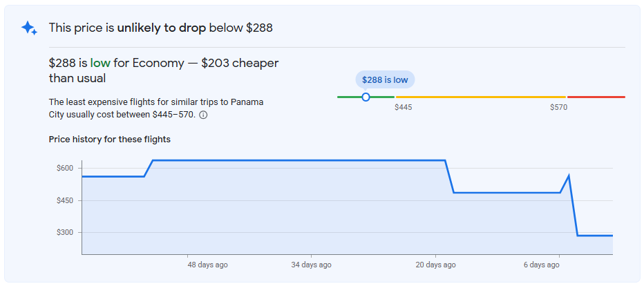The height and width of the screenshot is (286, 644).
Task: Click the price spike peak near 6 days ago
Action: point(569,175)
